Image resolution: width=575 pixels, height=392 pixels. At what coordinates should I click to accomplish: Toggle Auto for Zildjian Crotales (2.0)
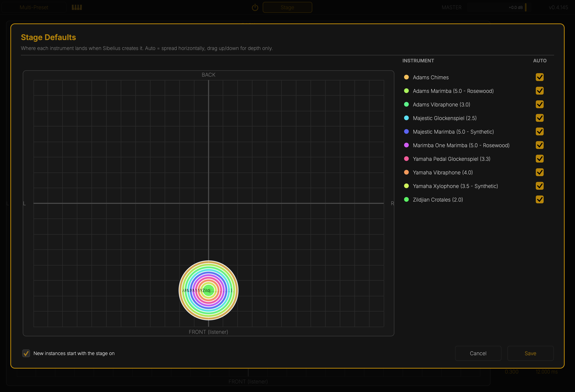pos(540,200)
